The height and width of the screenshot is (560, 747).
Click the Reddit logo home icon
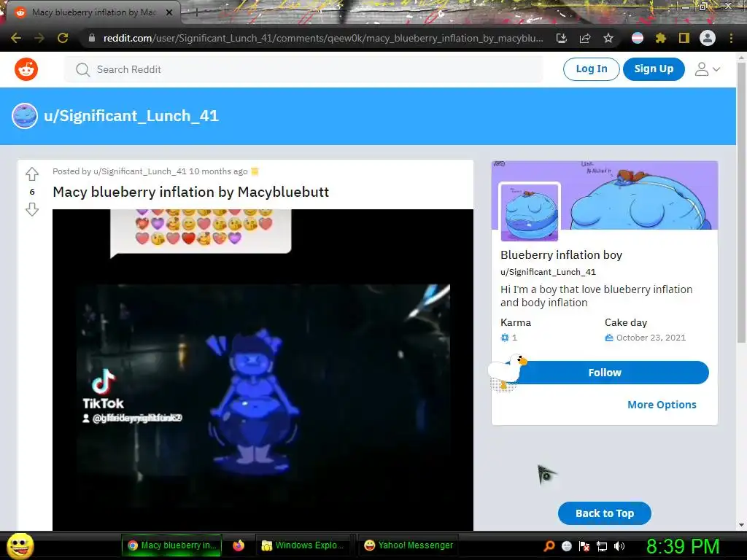26,69
